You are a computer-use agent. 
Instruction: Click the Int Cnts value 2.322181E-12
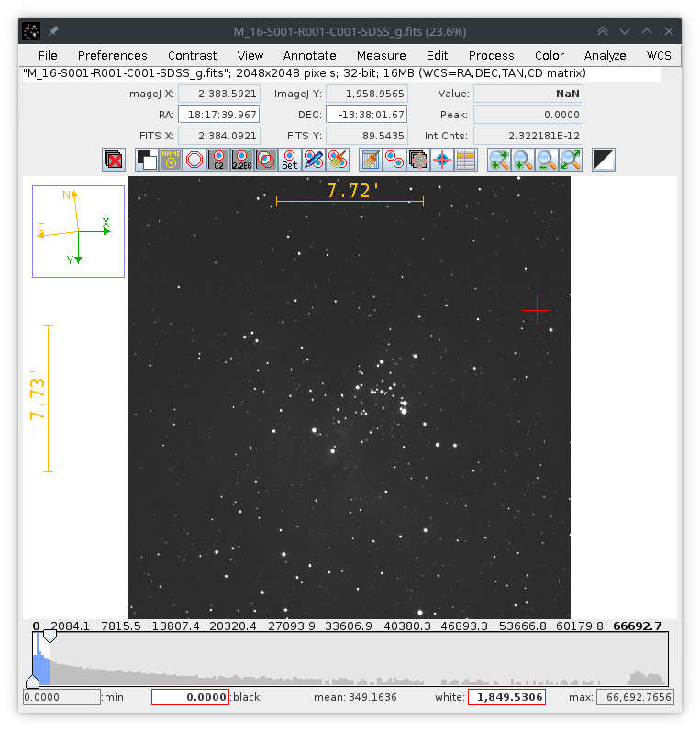click(x=528, y=136)
